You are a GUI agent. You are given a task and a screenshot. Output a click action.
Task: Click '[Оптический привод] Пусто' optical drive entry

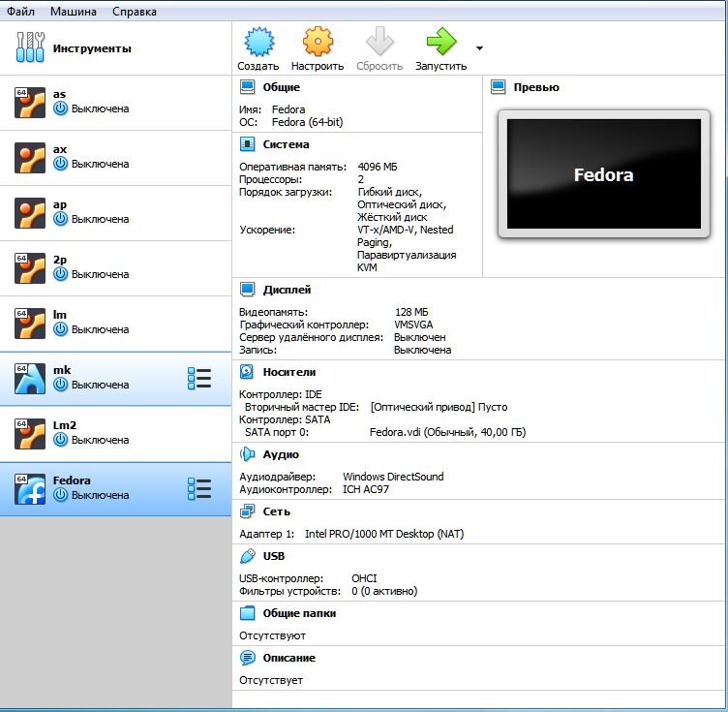439,407
